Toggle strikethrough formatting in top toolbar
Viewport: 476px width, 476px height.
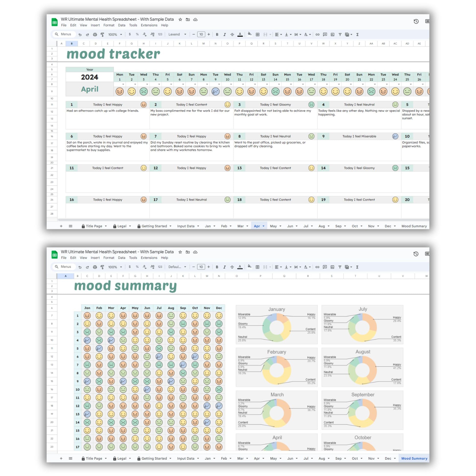(x=232, y=34)
